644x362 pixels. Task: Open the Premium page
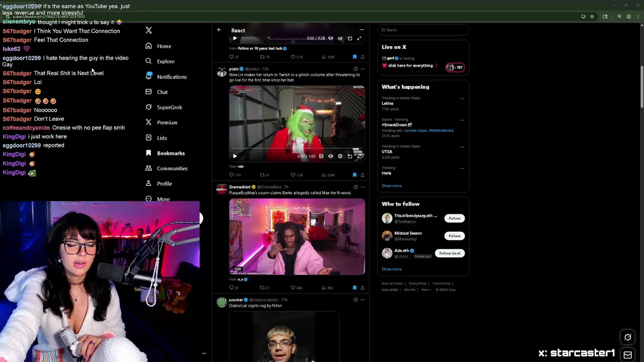[161, 123]
